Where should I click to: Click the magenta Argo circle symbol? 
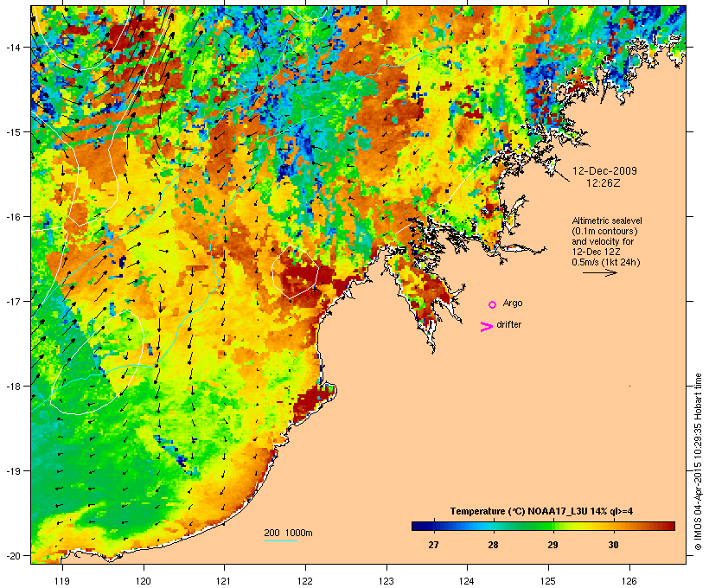[x=493, y=304]
